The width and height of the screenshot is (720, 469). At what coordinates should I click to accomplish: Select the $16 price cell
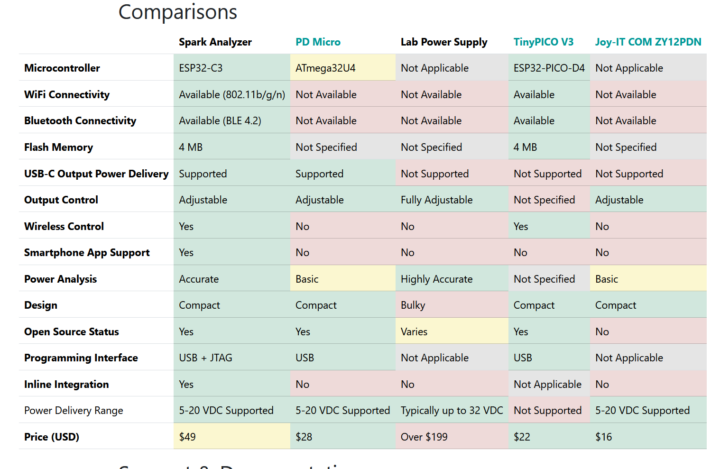(x=648, y=437)
